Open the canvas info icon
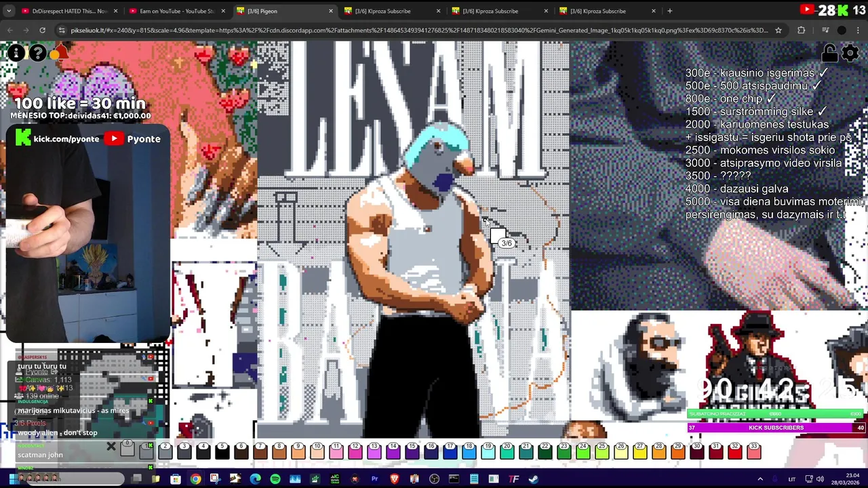The width and height of the screenshot is (868, 488). click(x=16, y=53)
